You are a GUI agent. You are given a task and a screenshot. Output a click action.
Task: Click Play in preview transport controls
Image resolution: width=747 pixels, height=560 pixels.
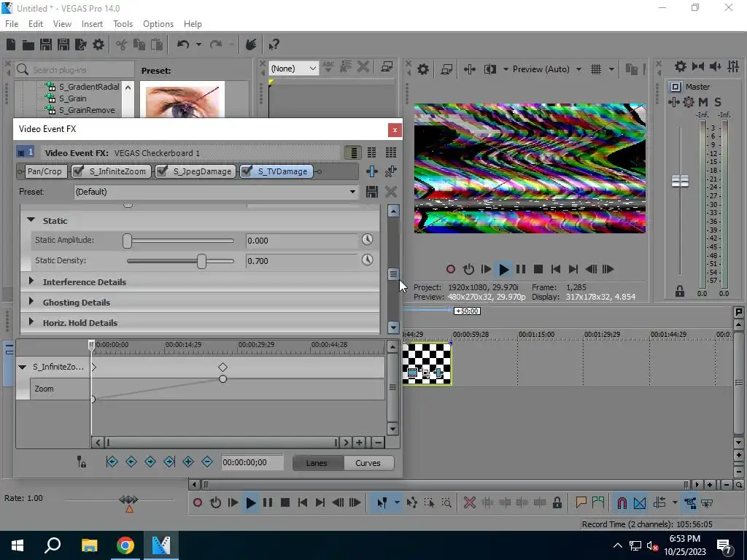tap(503, 270)
